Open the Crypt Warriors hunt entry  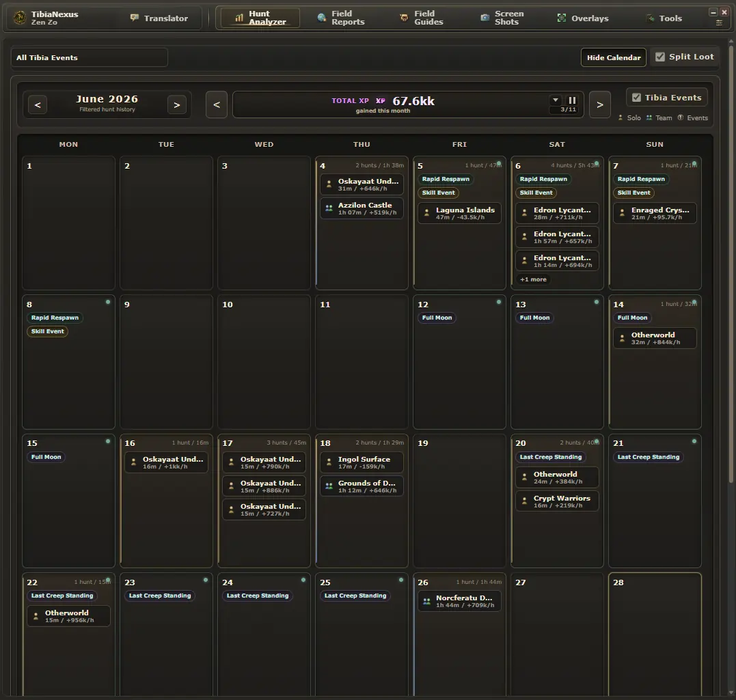point(557,501)
